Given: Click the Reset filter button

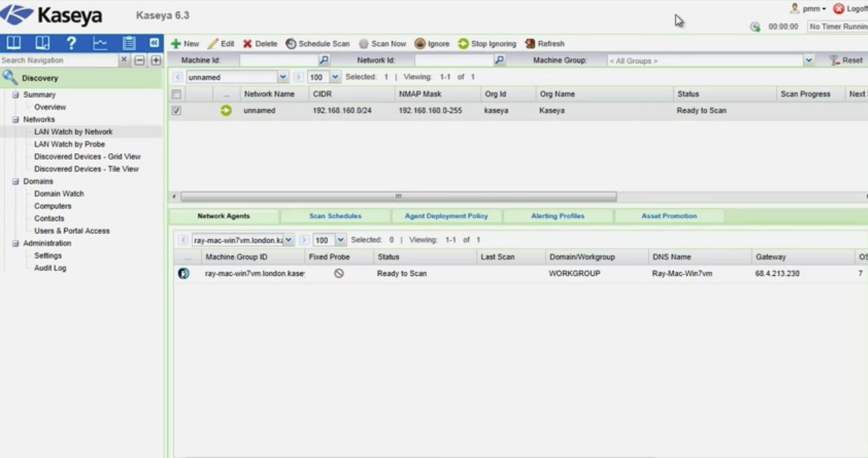Looking at the screenshot, I should [846, 60].
